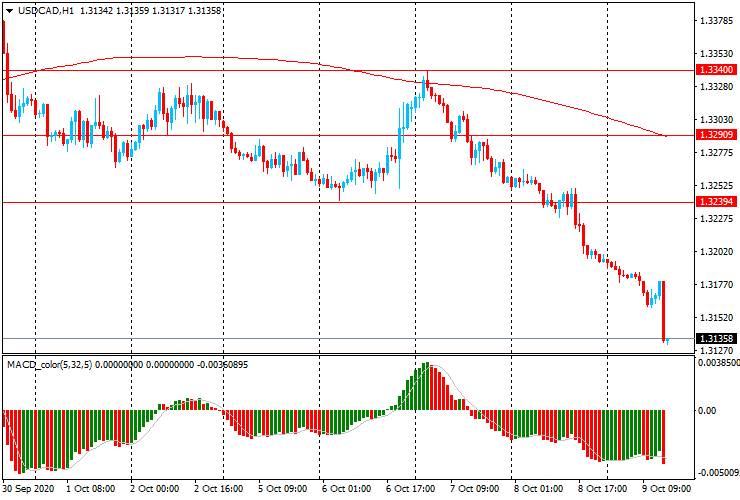This screenshot has height=500, width=740.
Task: Click the current price label 1.31358
Action: [716, 339]
